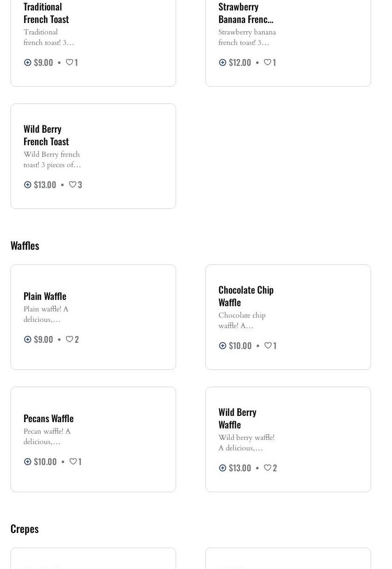This screenshot has width=392, height=569.
Task: Favorite the Pecans Waffle with heart icon
Action: 73,461
